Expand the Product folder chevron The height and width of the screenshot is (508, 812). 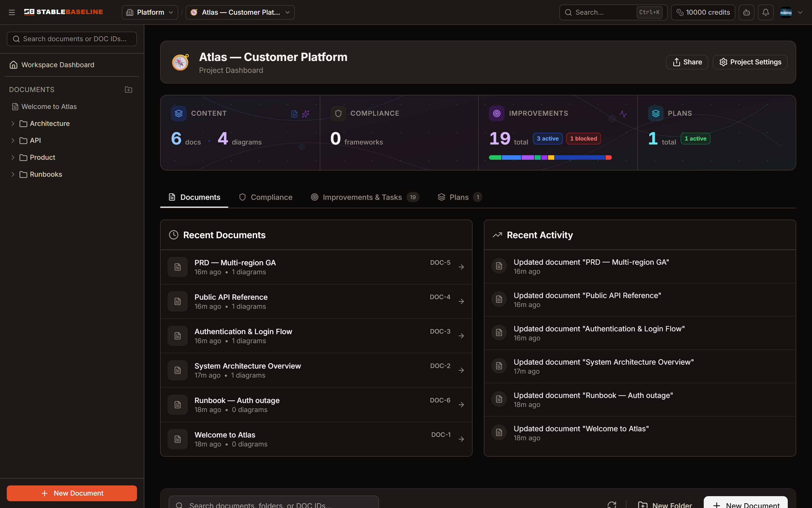13,157
